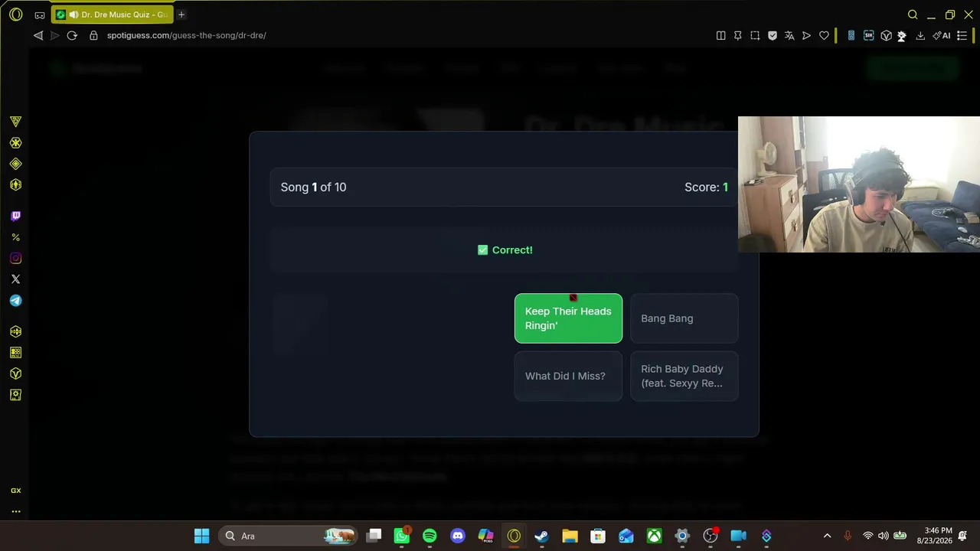980x551 pixels.
Task: Mute the Dr. Dre Music Quiz tab audio
Action: [x=73, y=15]
